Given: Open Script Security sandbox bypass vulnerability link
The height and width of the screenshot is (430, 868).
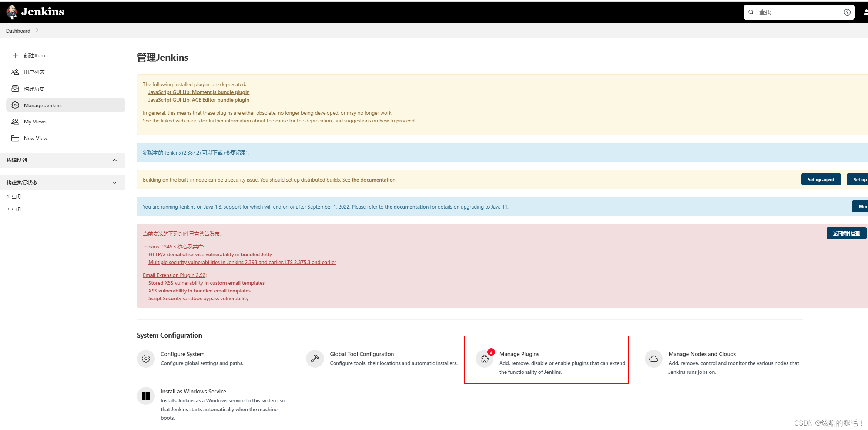Looking at the screenshot, I should 198,298.
